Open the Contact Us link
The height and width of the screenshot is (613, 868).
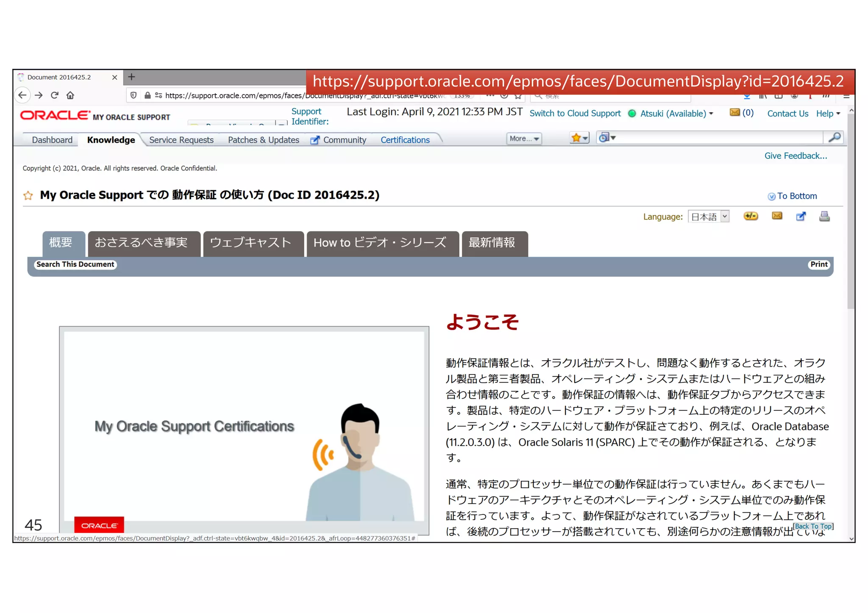click(x=787, y=114)
